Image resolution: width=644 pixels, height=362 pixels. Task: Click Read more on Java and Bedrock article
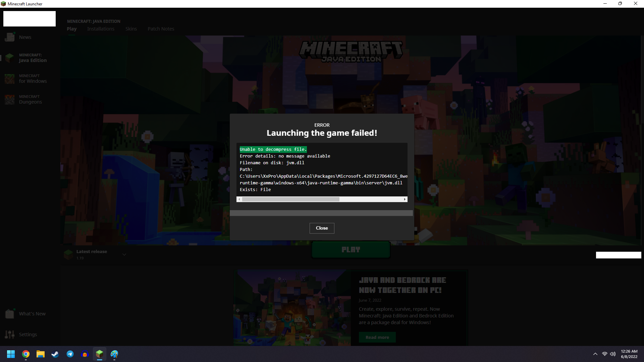[377, 337]
